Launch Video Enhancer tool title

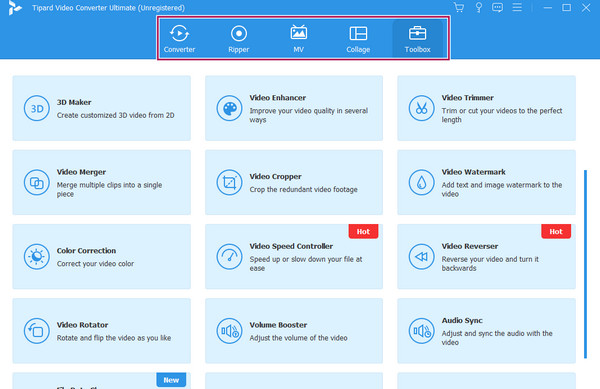(x=277, y=98)
